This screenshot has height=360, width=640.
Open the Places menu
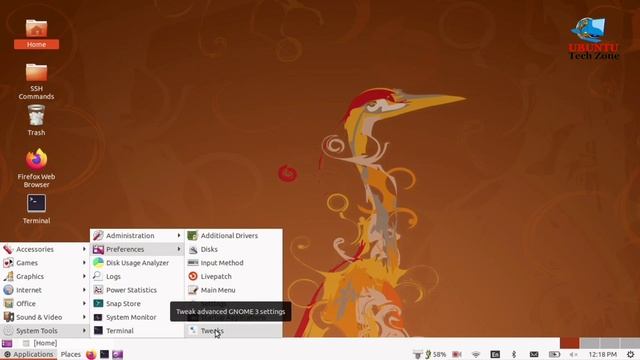click(x=71, y=354)
